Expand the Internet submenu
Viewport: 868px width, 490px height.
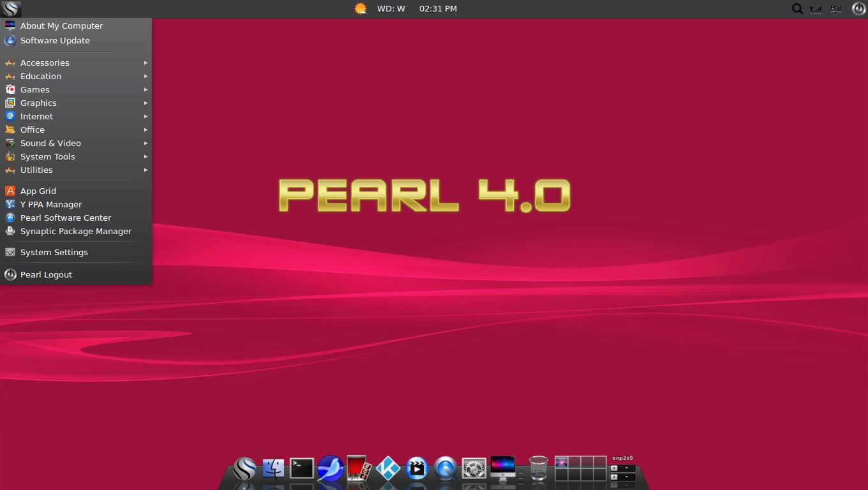click(76, 116)
